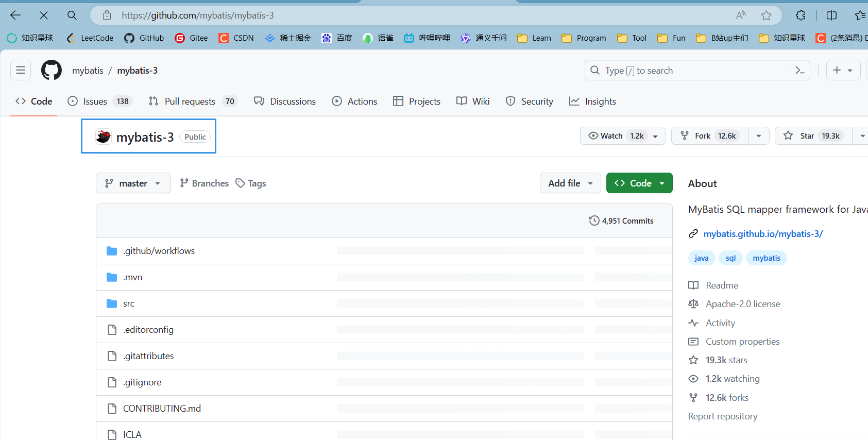Open mybatis.github.io/mybatis-3/ website link
This screenshot has width=868, height=440.
coord(763,234)
